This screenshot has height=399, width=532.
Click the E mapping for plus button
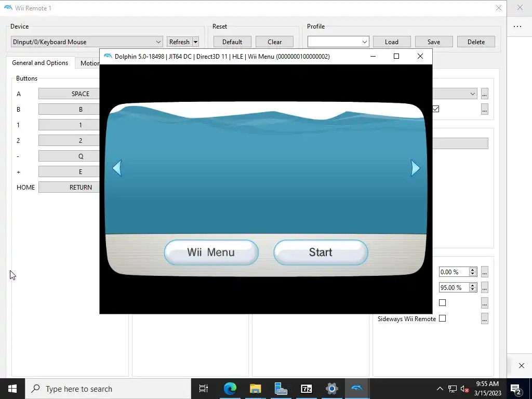click(69, 171)
